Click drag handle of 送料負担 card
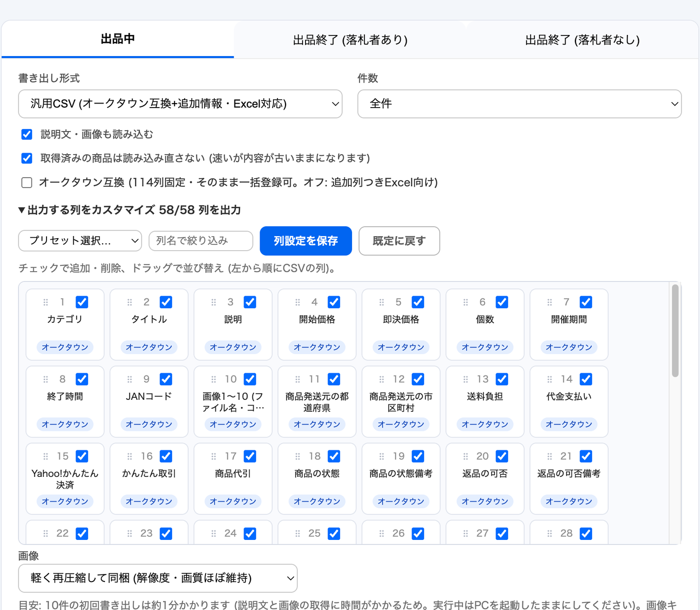This screenshot has height=610, width=700. coord(465,379)
